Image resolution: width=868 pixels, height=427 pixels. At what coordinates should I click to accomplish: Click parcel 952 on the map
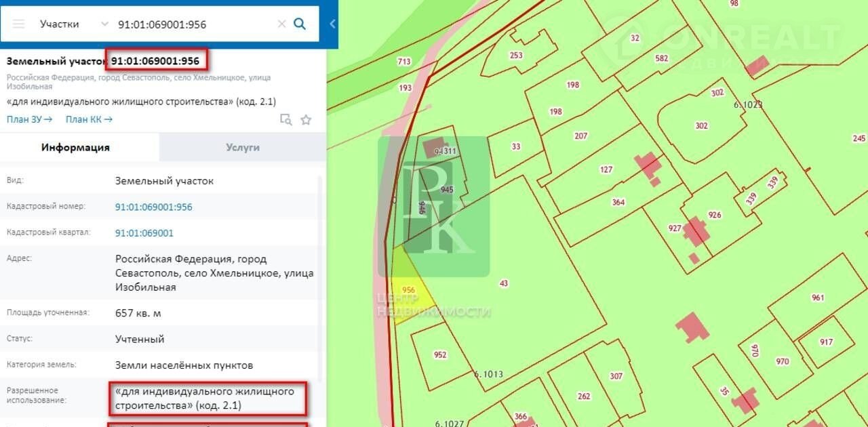point(440,354)
